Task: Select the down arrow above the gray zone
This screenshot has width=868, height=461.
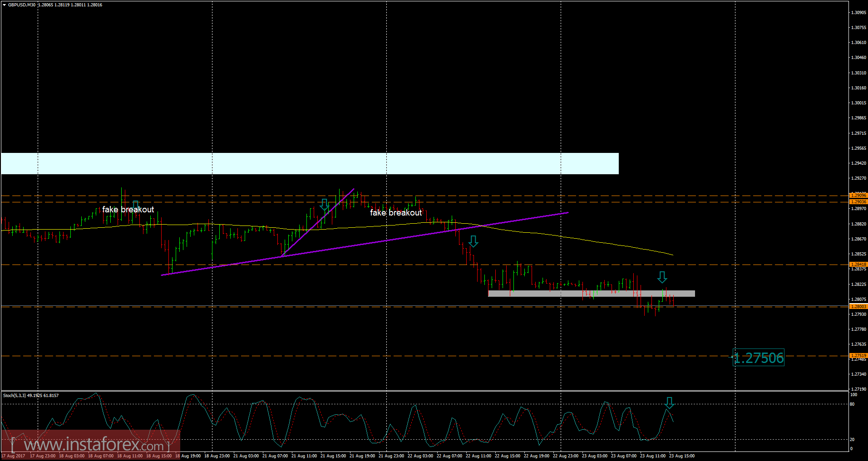Action: [662, 277]
